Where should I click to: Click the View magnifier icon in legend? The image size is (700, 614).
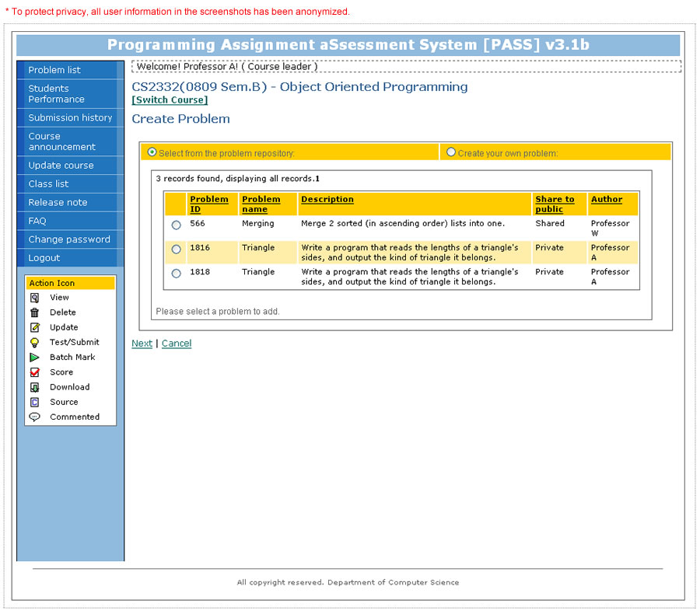tap(34, 298)
